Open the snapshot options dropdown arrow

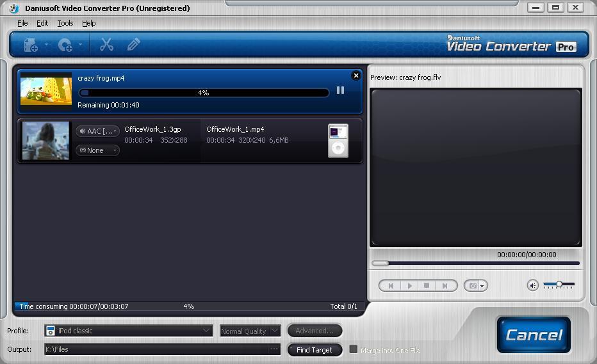(x=482, y=286)
